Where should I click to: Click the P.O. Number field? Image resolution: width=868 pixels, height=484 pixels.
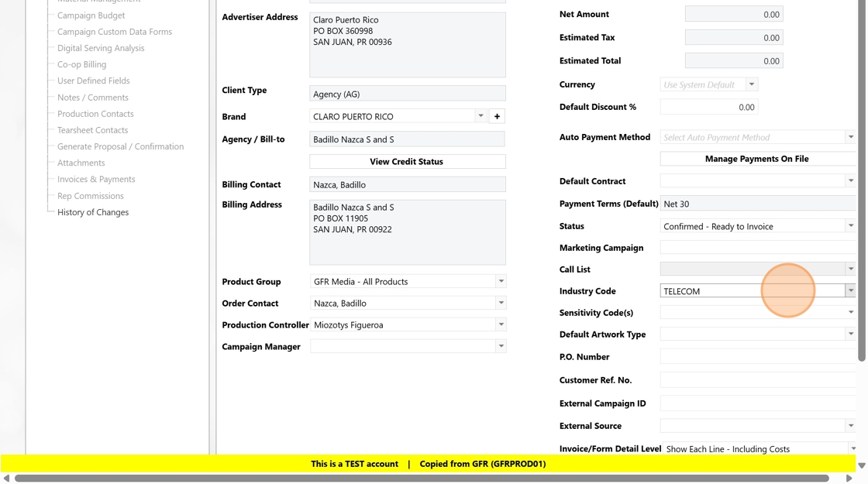coord(758,356)
